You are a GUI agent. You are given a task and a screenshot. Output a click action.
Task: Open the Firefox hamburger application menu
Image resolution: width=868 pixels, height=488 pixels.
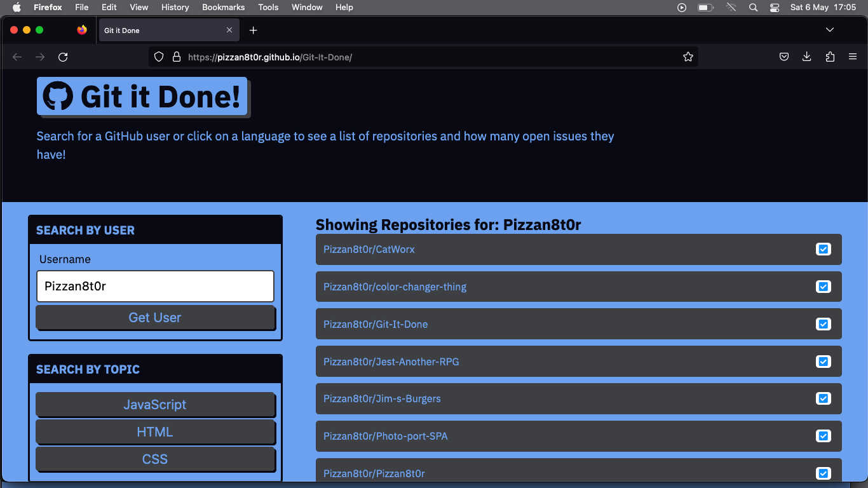[853, 57]
